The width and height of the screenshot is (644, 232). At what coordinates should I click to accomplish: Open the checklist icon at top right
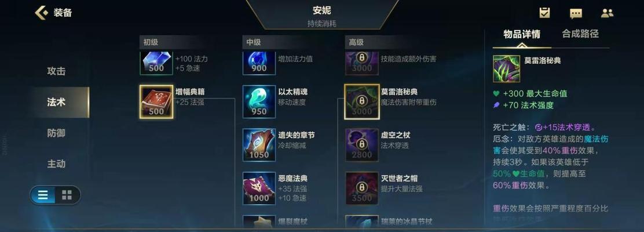544,13
